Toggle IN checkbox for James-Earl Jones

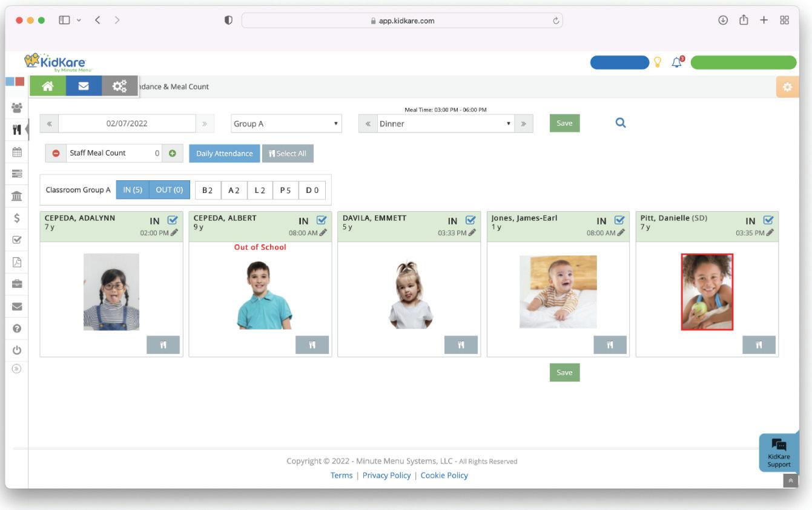(619, 221)
